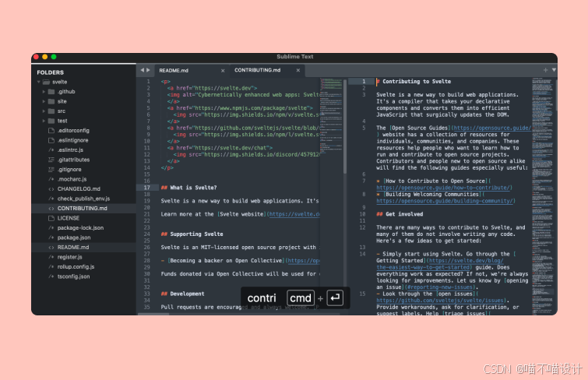Click the LICENSE file icon
This screenshot has height=380, width=588.
click(51, 218)
